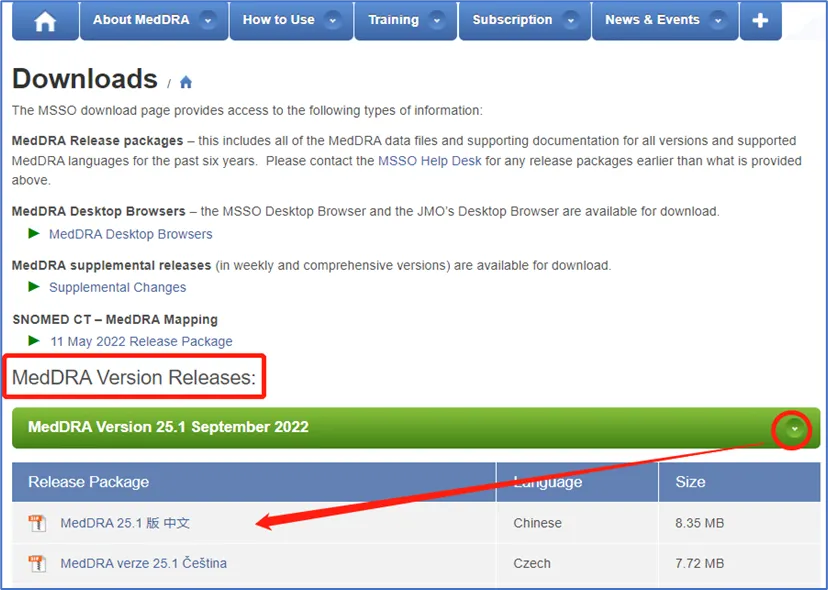Click the plus button in navigation bar
This screenshot has width=828, height=590.
(760, 21)
